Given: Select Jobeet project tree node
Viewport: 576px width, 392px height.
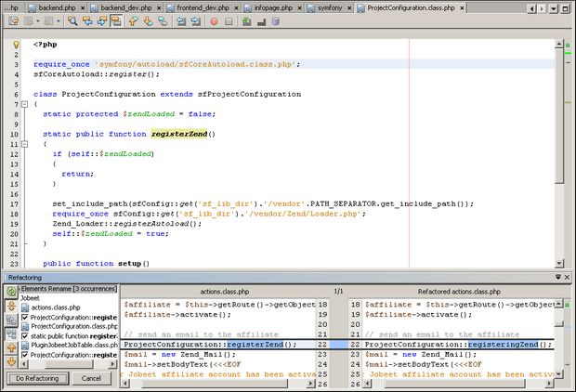Looking at the screenshot, I should (30, 298).
